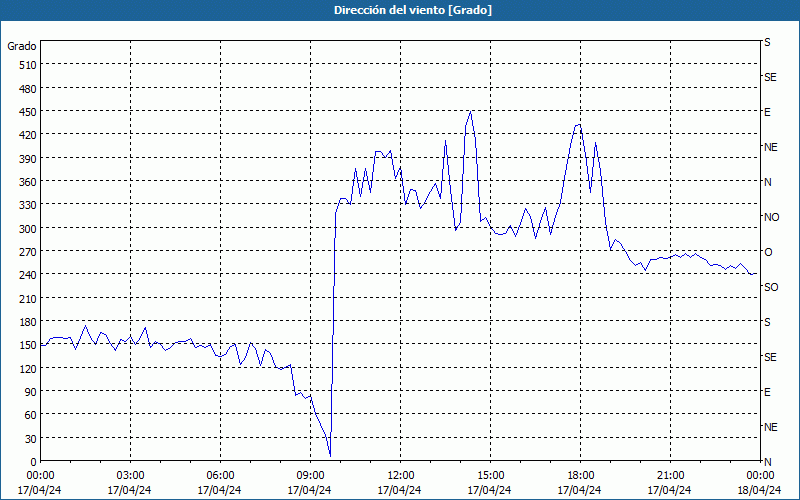
Task: Select the 'SE' compass label near the 480 gridline
Action: [770, 77]
